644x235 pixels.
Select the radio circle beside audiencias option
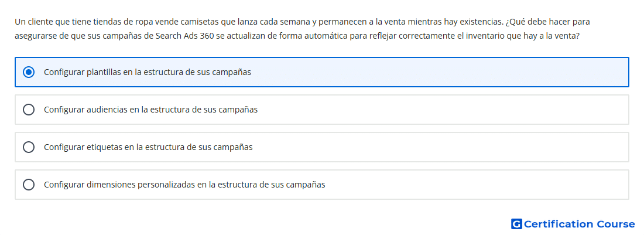pyautogui.click(x=29, y=110)
